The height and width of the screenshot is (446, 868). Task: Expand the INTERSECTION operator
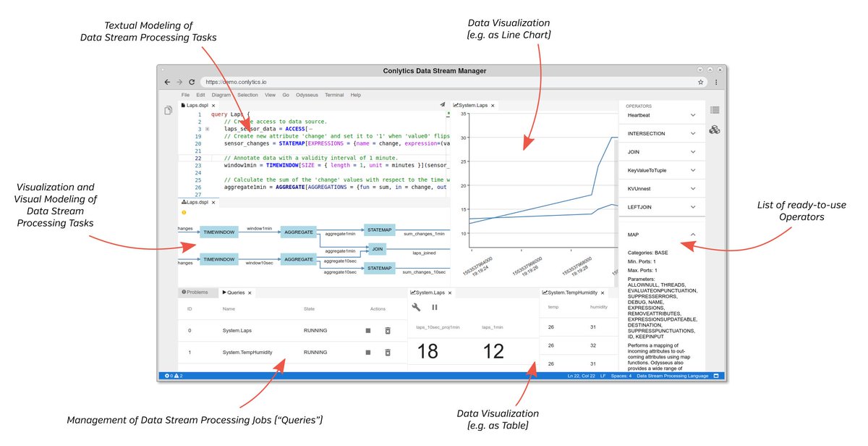tap(692, 134)
